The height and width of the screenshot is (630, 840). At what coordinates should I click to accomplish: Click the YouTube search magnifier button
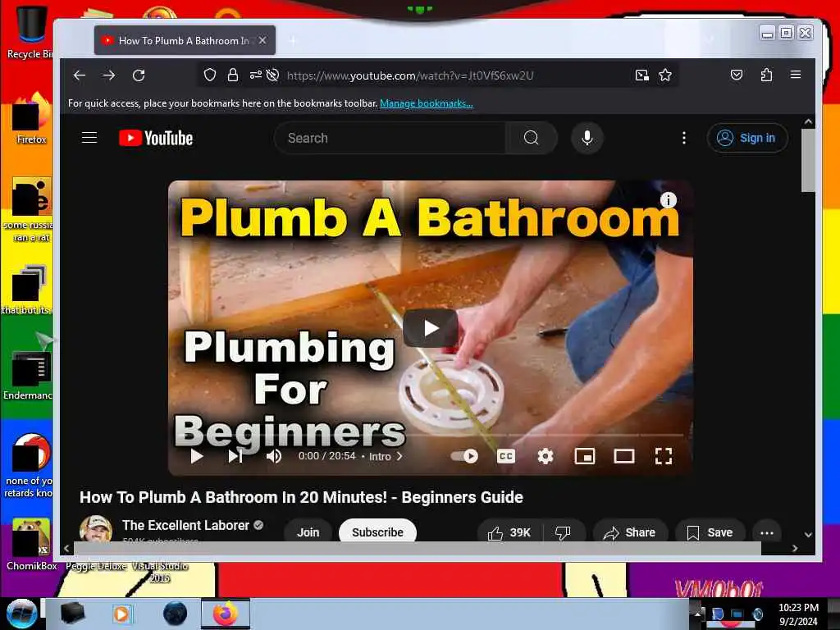(531, 138)
